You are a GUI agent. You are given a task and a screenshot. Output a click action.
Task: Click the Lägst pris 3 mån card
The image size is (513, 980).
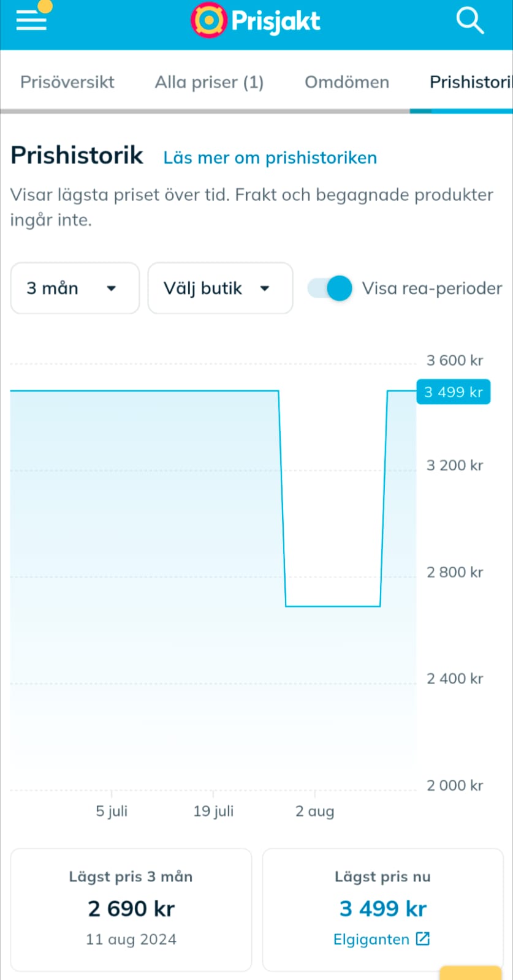click(131, 909)
